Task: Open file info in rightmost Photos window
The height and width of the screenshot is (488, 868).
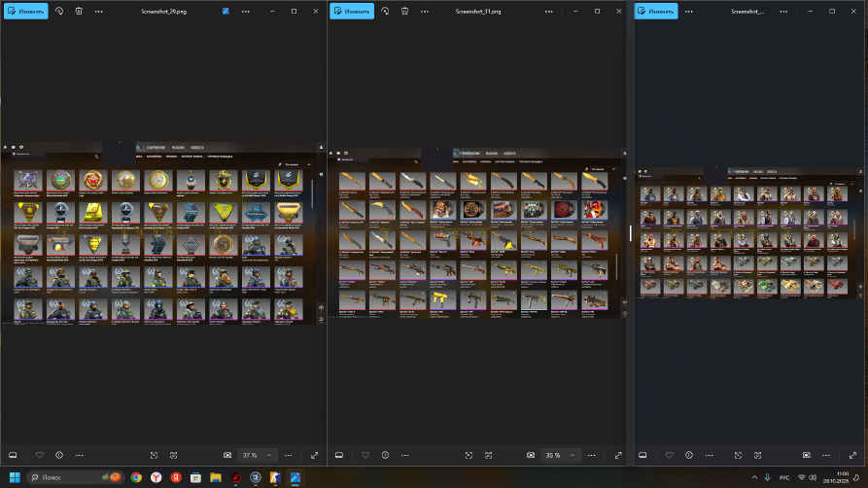Action: [x=688, y=455]
